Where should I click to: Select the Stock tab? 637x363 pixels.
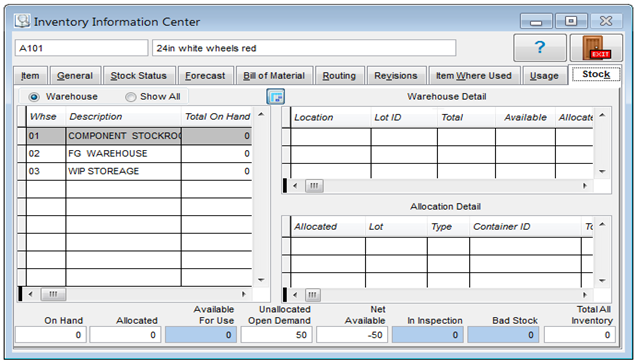point(596,74)
